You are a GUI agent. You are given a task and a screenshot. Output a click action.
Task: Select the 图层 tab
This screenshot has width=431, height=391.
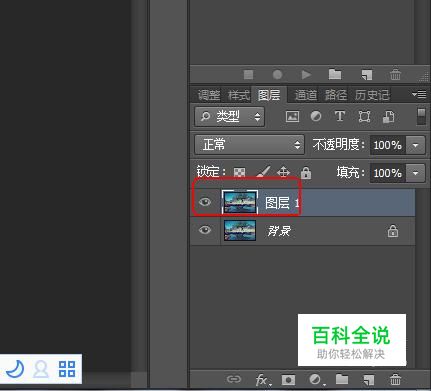pos(269,95)
